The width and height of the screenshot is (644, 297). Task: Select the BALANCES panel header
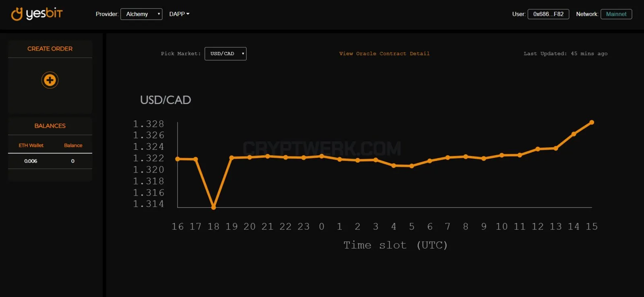[x=50, y=126]
